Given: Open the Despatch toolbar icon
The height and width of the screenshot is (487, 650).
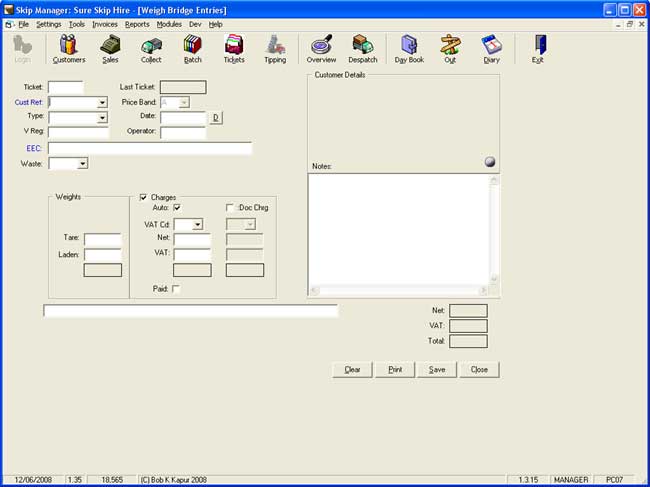Looking at the screenshot, I should 363,49.
